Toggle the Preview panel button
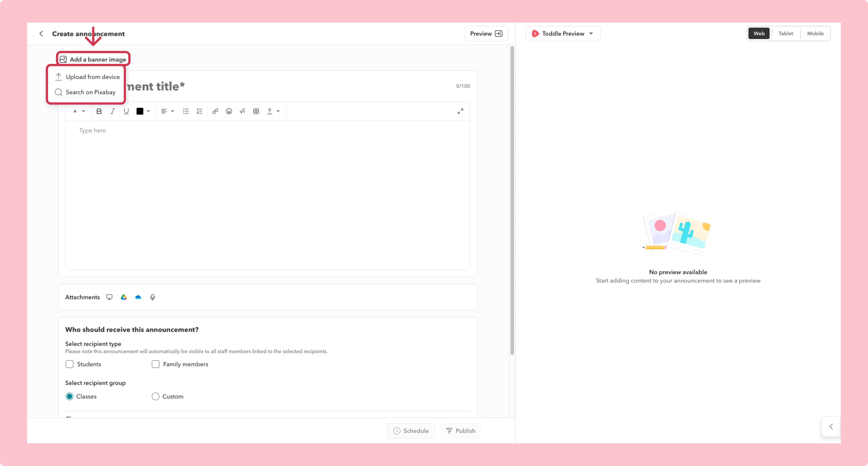Image resolution: width=868 pixels, height=466 pixels. coord(486,33)
